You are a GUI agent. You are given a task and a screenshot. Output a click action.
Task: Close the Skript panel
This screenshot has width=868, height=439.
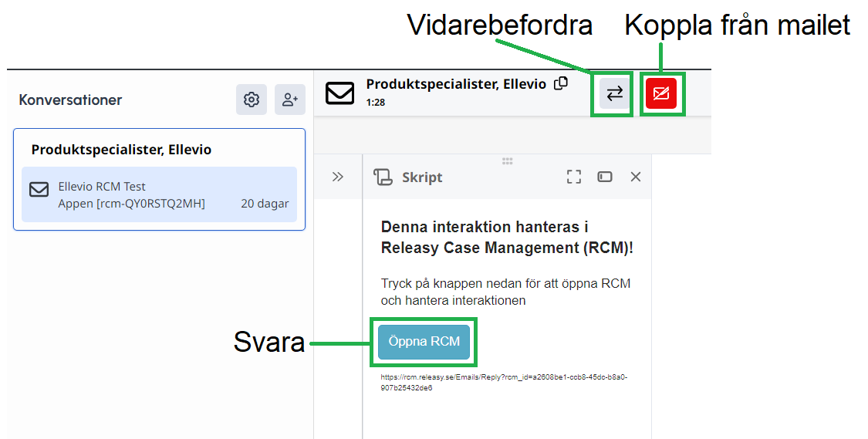636,177
